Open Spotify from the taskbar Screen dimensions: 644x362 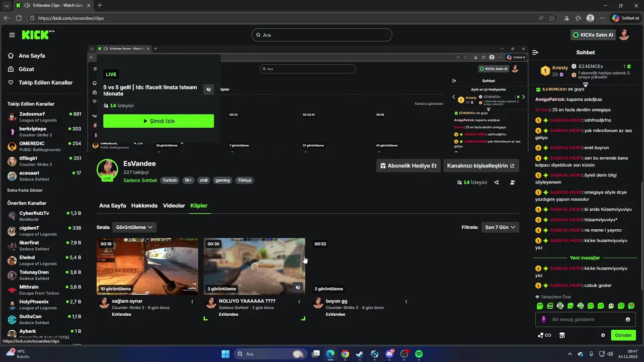click(x=419, y=354)
